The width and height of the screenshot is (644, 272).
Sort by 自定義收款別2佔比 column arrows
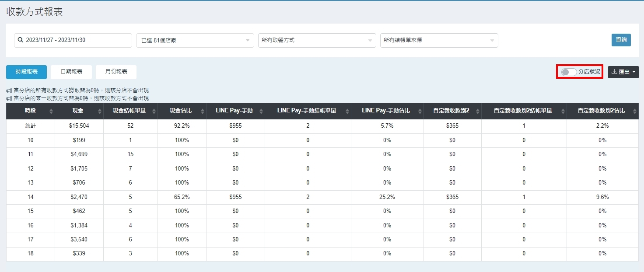[635, 111]
